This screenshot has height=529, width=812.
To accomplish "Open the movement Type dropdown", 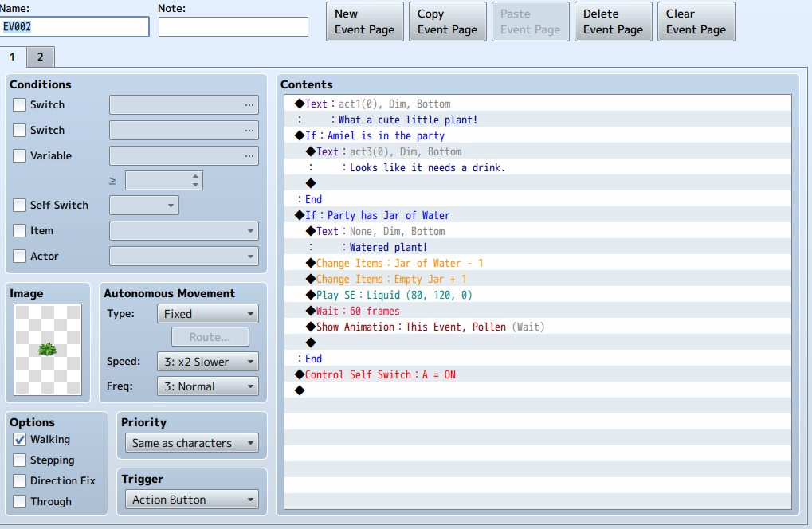I will [208, 314].
